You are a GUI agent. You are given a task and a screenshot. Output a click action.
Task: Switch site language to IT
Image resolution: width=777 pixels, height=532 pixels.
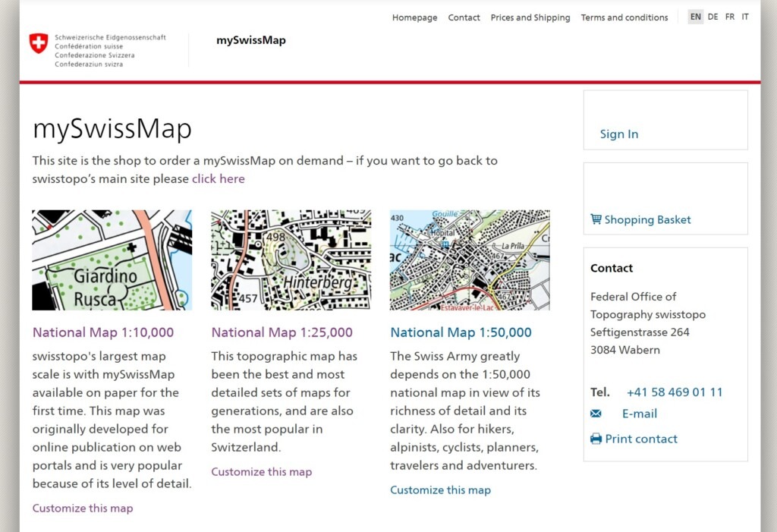(745, 17)
